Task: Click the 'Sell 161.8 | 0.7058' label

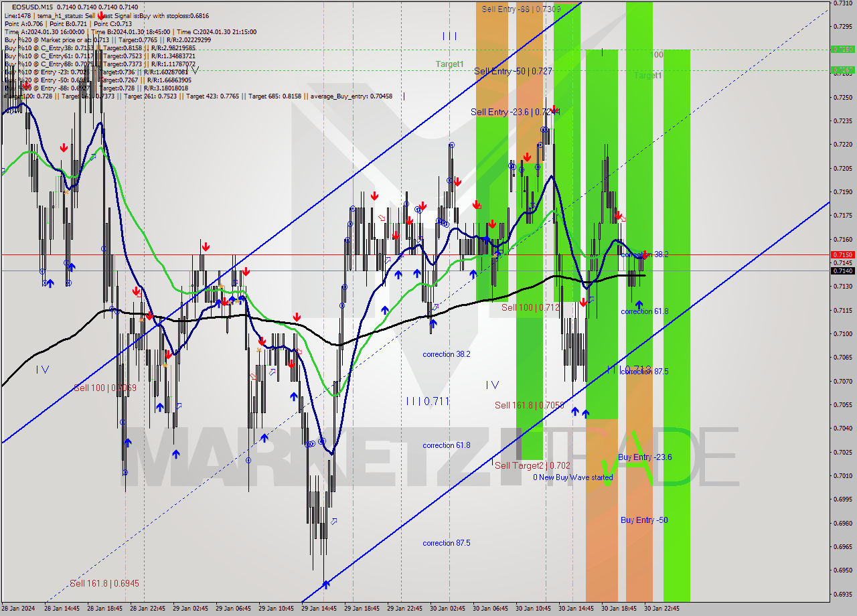Action: 530,405
